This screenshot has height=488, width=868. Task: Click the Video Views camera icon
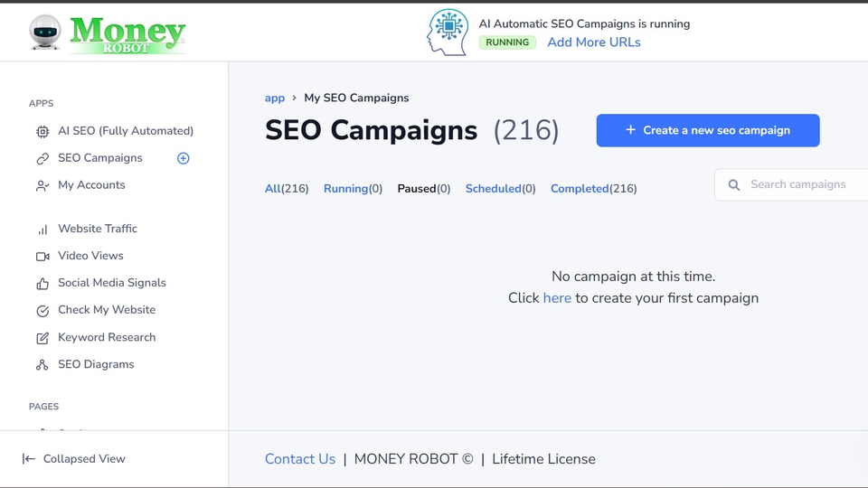click(42, 257)
